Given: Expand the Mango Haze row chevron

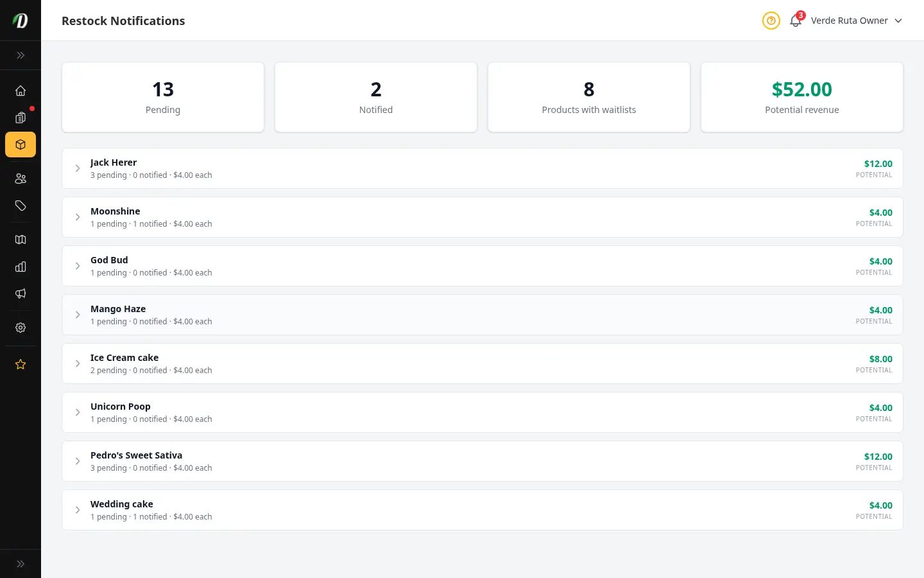Looking at the screenshot, I should point(78,315).
